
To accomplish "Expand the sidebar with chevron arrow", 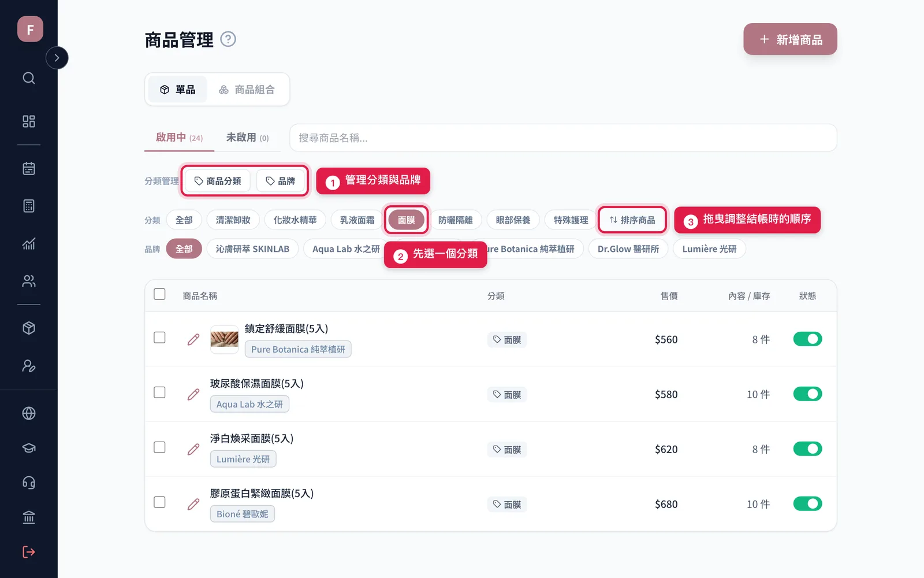I will coord(57,58).
